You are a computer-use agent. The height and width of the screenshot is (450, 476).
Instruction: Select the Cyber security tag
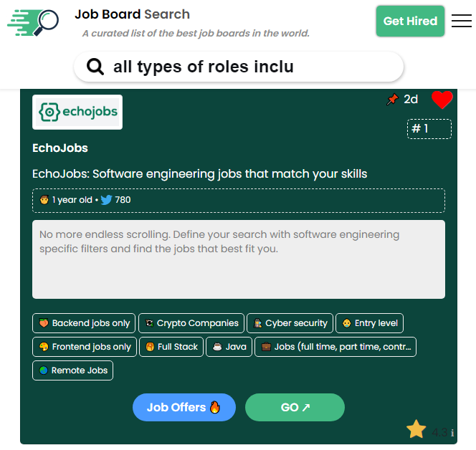(x=290, y=323)
